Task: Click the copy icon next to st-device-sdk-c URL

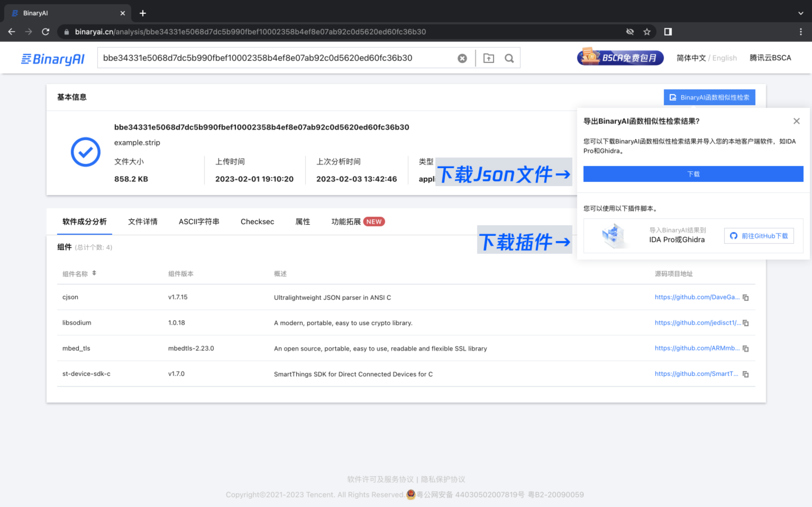Action: coord(747,374)
